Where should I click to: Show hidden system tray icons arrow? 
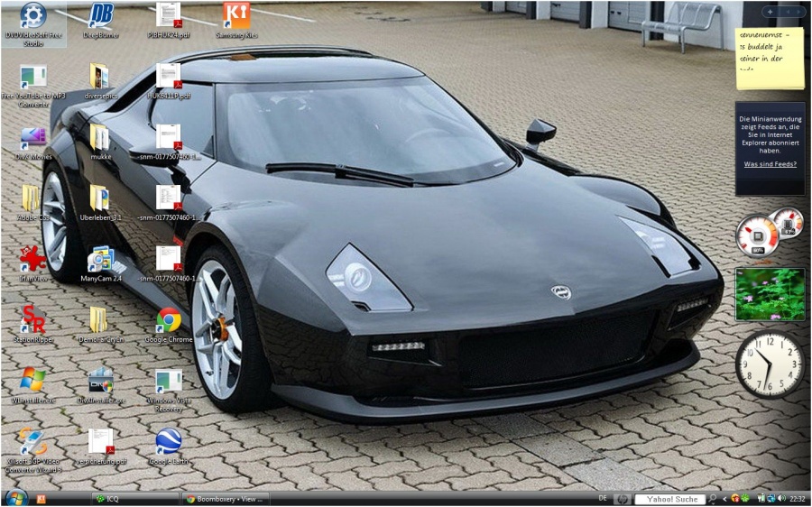click(724, 499)
